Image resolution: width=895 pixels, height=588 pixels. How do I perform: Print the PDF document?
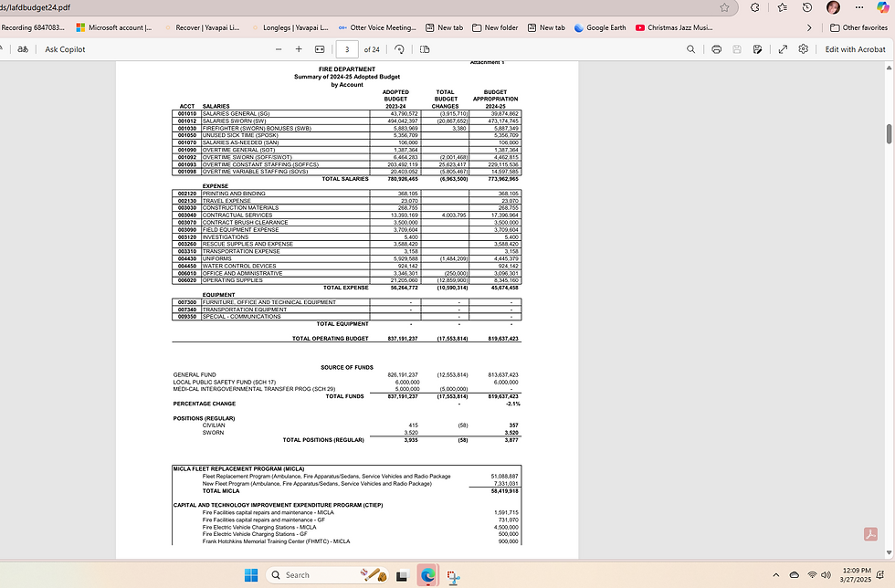717,49
